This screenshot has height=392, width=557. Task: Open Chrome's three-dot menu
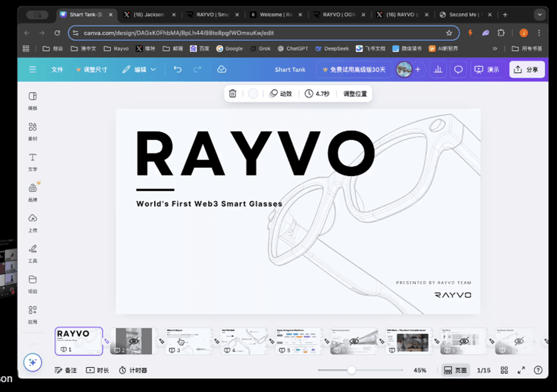click(x=539, y=33)
